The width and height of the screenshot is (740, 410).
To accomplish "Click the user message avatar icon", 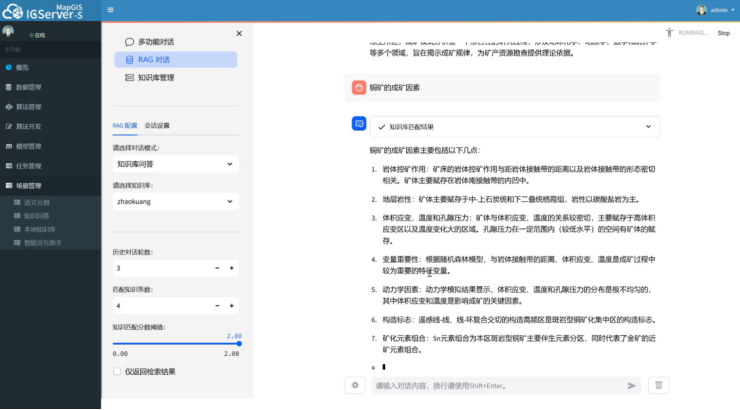I will [x=359, y=87].
